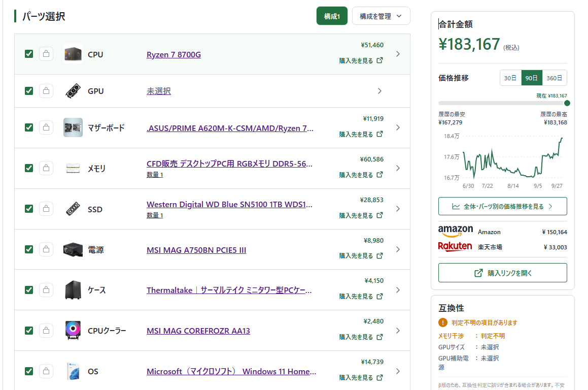
Task: Uncheck the メモリ row checkbox
Action: point(29,168)
